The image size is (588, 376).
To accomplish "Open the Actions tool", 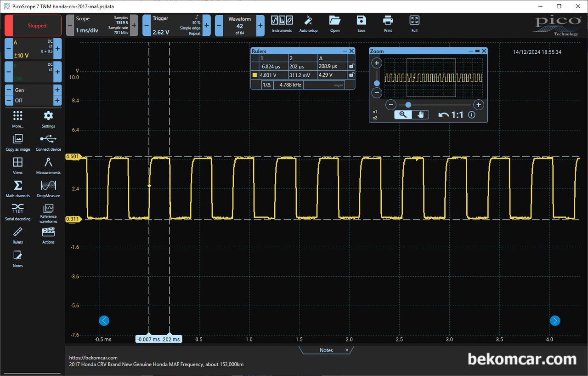I will pyautogui.click(x=48, y=235).
